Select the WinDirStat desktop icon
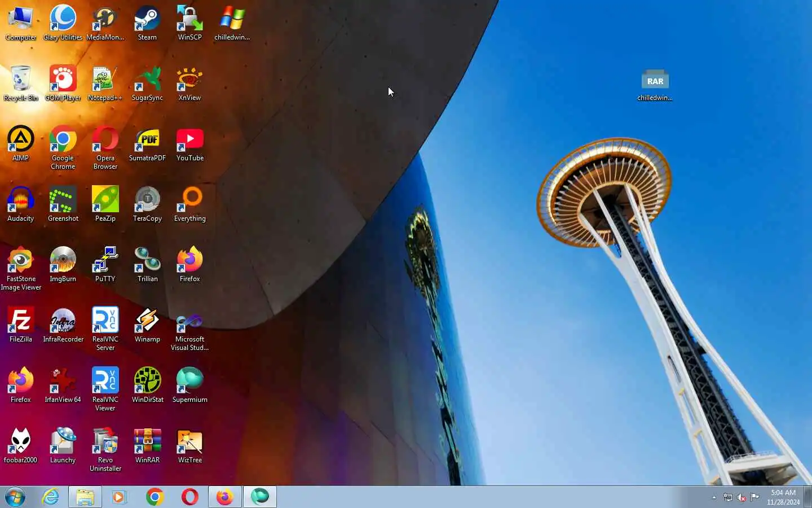 147,385
